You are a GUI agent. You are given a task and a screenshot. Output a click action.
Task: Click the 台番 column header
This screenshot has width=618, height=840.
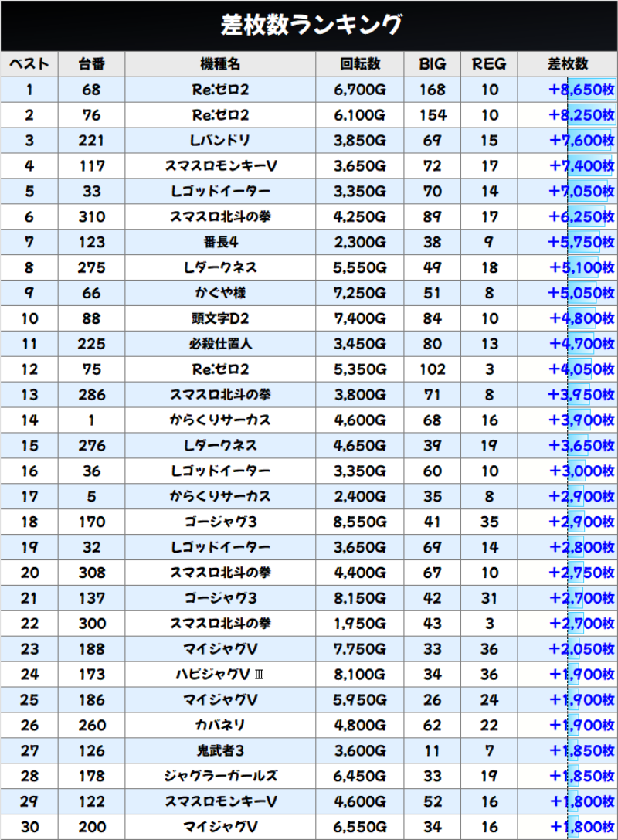[91, 64]
